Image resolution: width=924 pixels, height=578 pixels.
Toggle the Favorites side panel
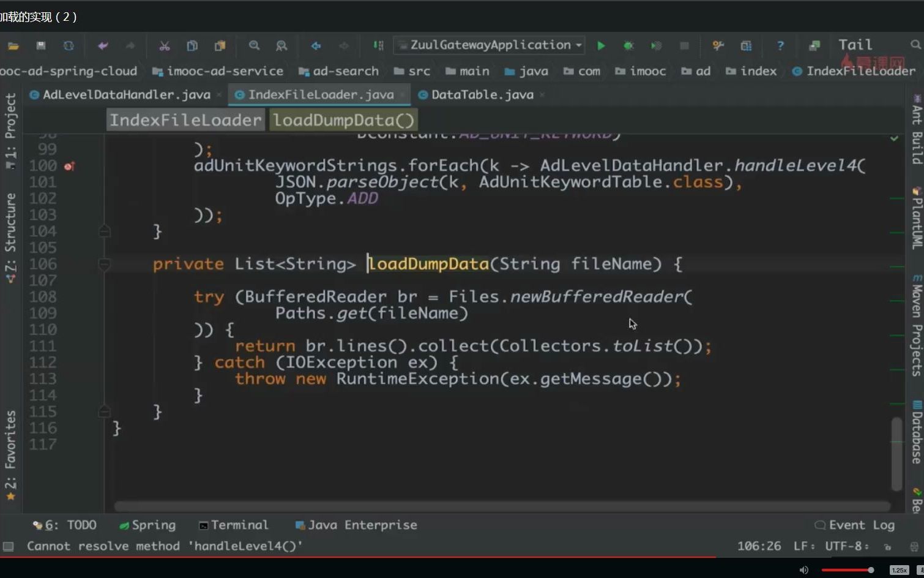(x=10, y=455)
